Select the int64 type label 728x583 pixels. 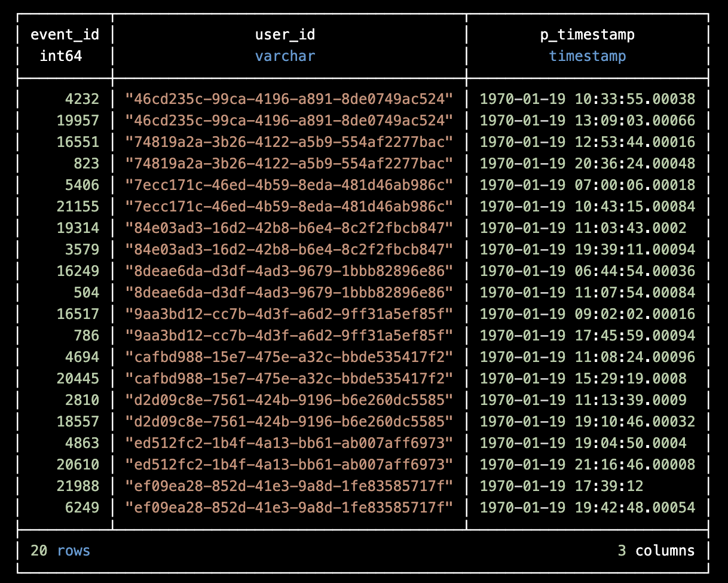coord(60,56)
